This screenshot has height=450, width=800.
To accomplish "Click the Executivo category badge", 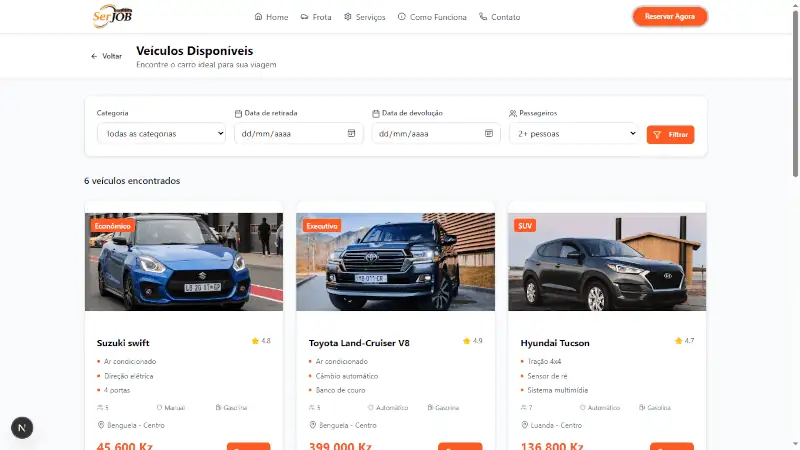I will tap(322, 226).
